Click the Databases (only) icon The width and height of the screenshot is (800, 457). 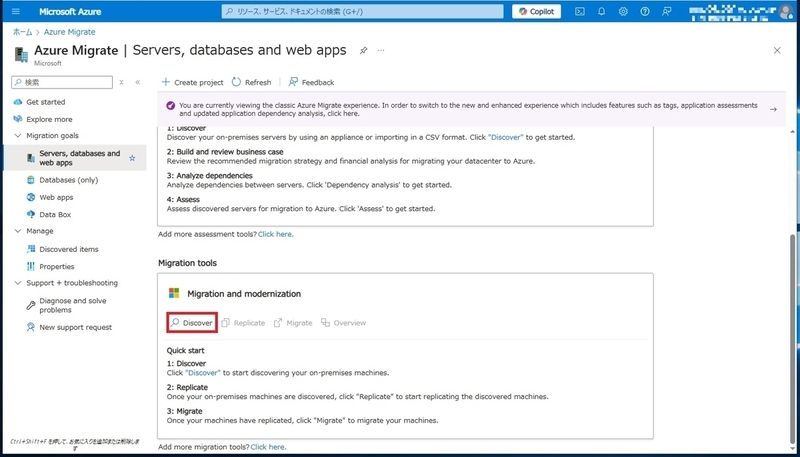point(31,180)
